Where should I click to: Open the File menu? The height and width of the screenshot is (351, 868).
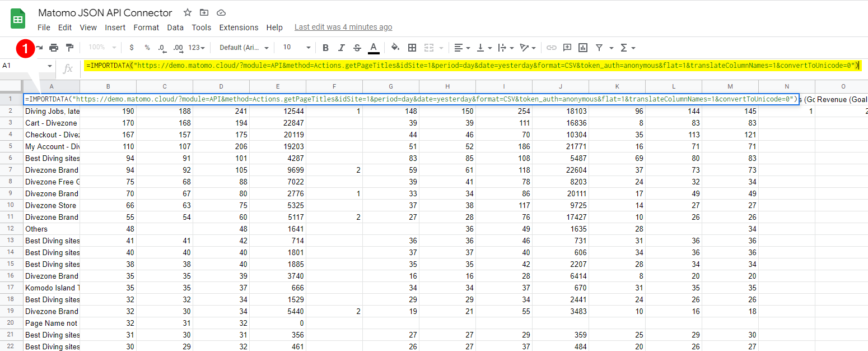pyautogui.click(x=44, y=27)
